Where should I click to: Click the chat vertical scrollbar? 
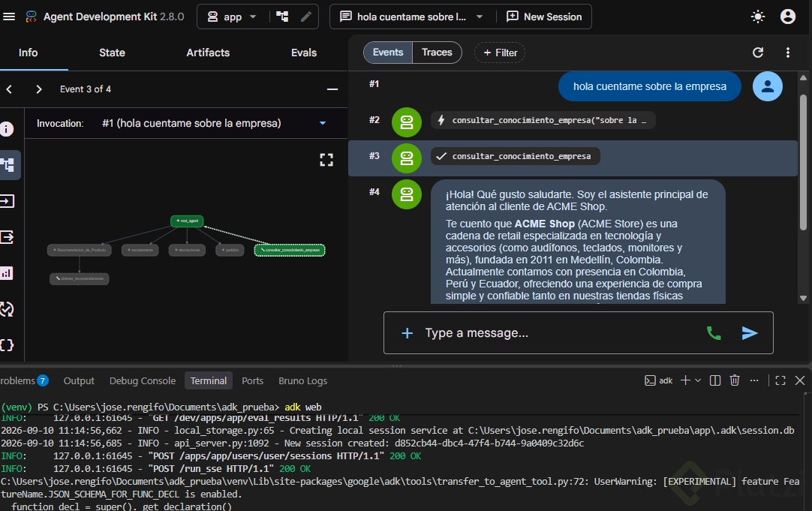click(x=803, y=162)
